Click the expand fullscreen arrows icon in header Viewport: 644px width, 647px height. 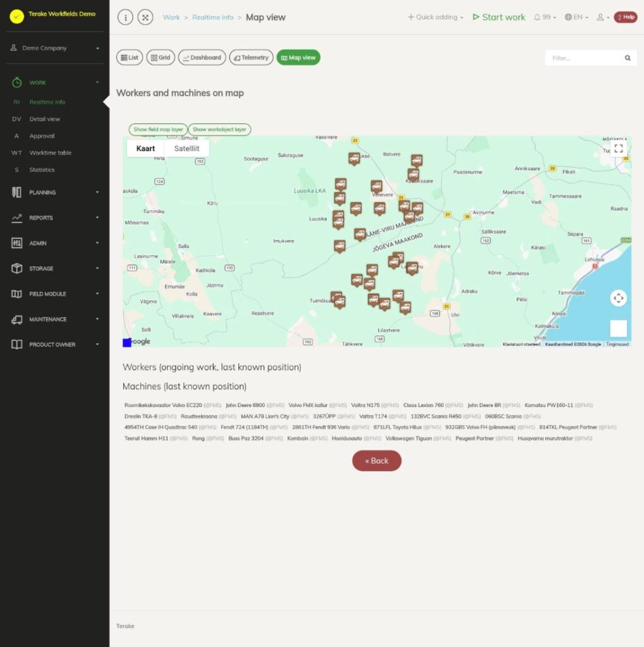click(x=145, y=17)
